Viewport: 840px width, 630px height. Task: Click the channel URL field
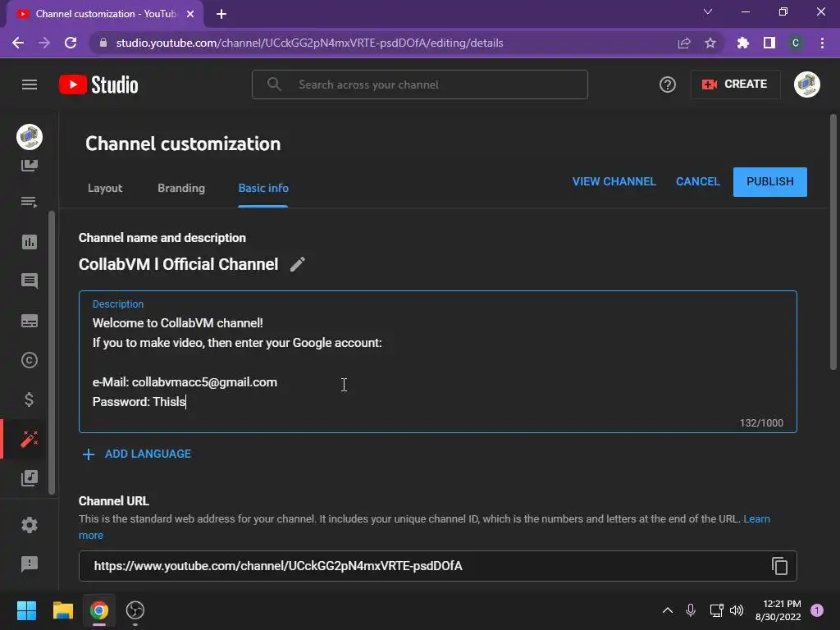[x=438, y=566]
